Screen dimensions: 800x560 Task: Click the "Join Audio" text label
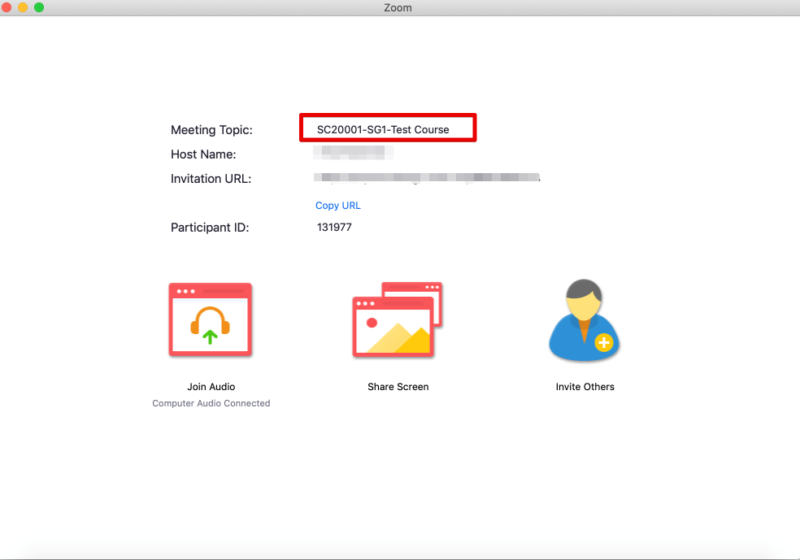click(211, 387)
